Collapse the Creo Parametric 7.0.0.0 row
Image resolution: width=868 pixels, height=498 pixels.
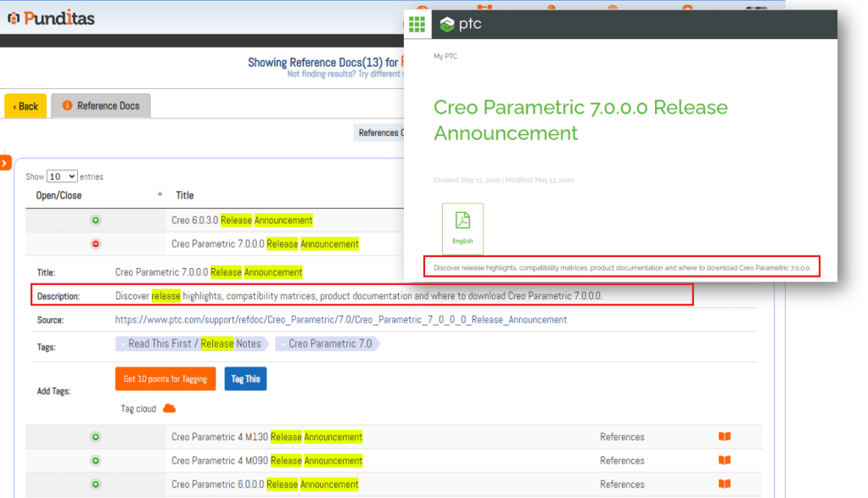pyautogui.click(x=96, y=244)
